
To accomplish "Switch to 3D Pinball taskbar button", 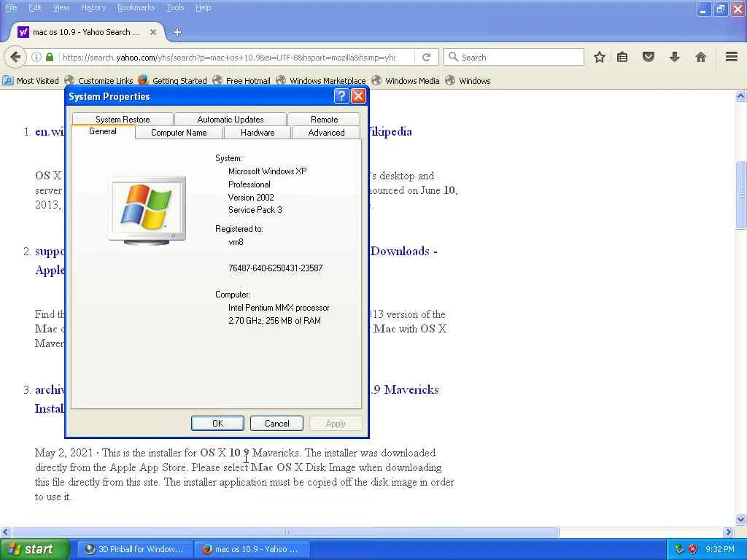I will point(135,549).
